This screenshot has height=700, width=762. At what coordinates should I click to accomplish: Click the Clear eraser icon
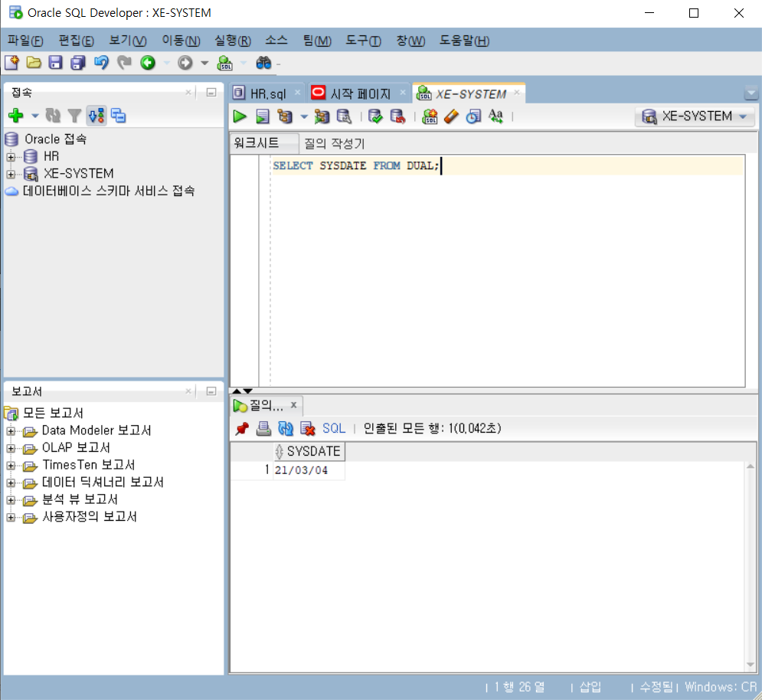coord(452,116)
